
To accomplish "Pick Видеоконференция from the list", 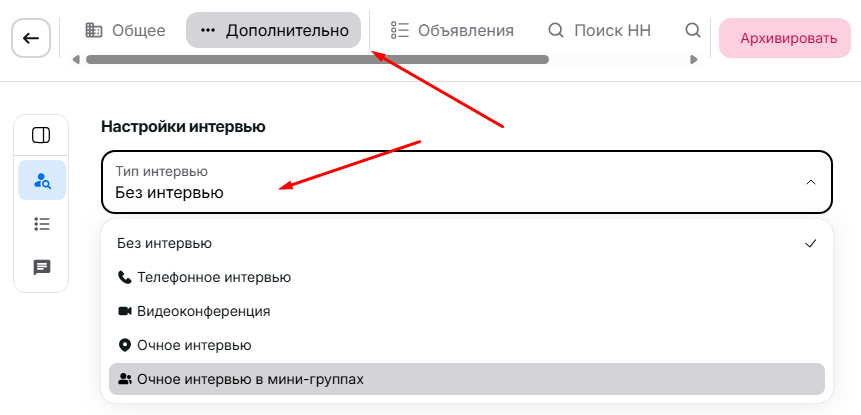I will point(203,311).
